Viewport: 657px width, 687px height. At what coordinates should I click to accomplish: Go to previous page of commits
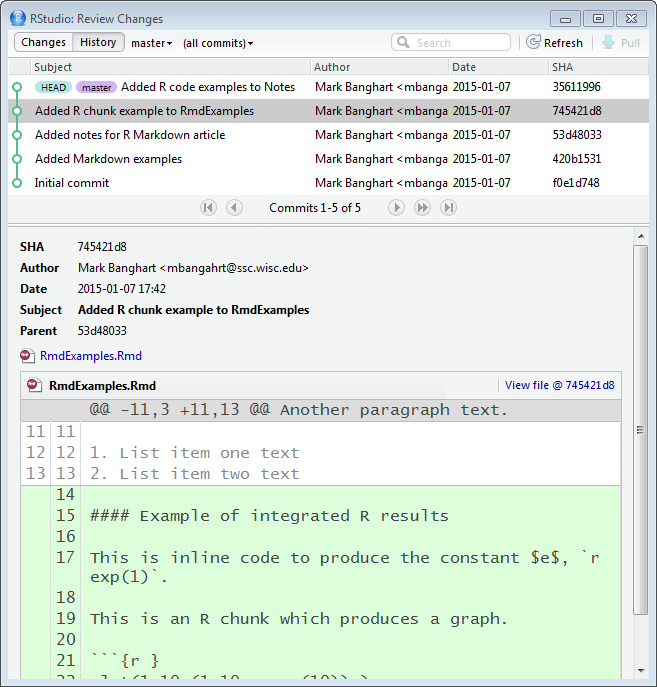click(x=234, y=207)
